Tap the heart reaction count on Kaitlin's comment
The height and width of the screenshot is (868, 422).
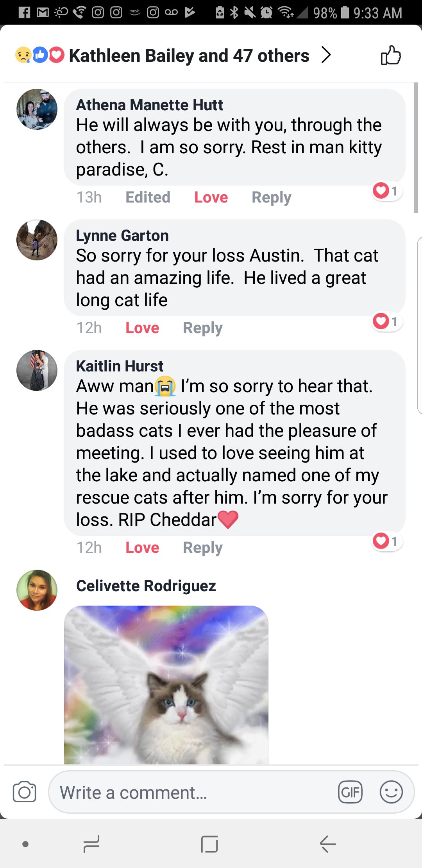pyautogui.click(x=387, y=541)
